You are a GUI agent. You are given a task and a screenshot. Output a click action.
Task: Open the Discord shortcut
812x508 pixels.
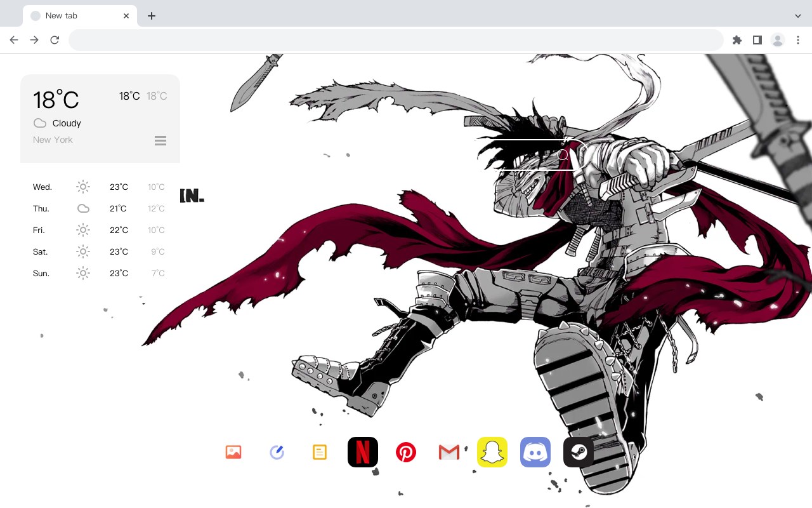535,452
